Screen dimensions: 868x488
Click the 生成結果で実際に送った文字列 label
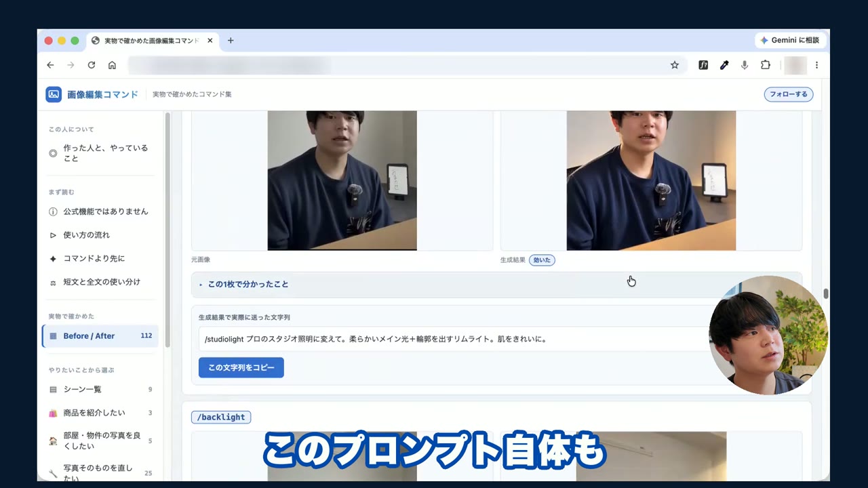(244, 317)
